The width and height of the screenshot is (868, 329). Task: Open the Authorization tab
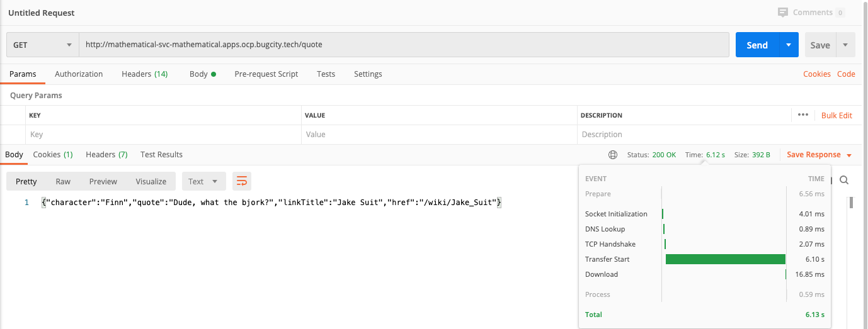point(79,74)
